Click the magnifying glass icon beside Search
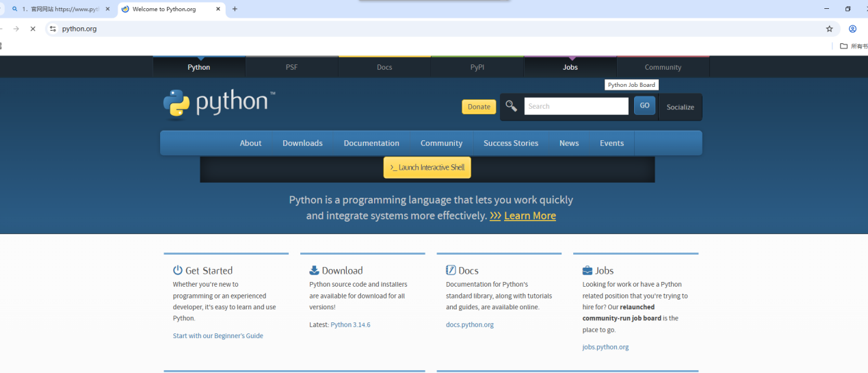868x373 pixels. (511, 105)
